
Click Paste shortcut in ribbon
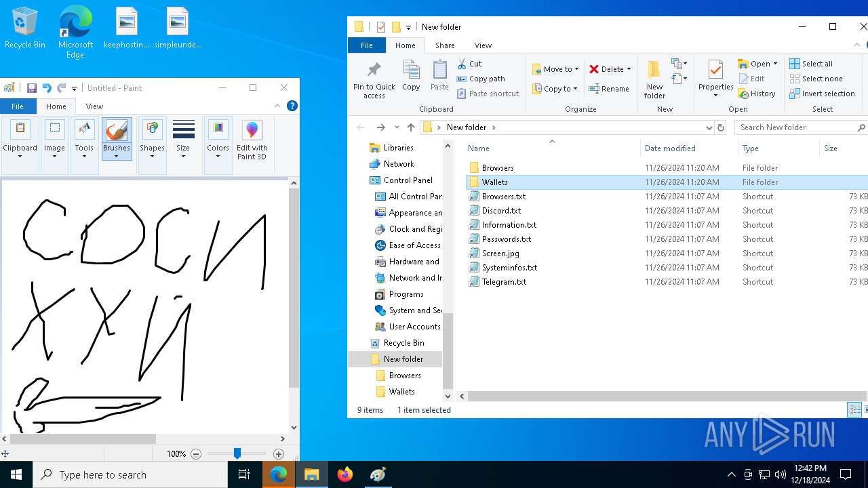(488, 94)
